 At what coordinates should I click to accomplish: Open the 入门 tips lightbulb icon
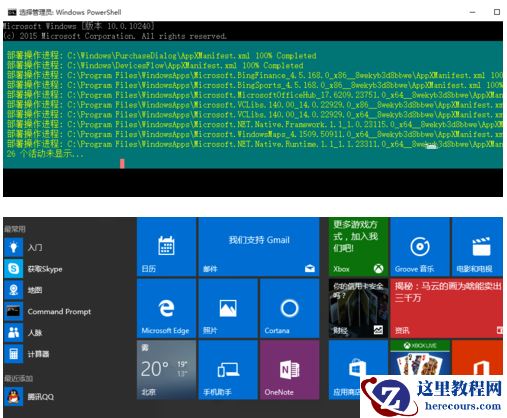click(x=13, y=247)
